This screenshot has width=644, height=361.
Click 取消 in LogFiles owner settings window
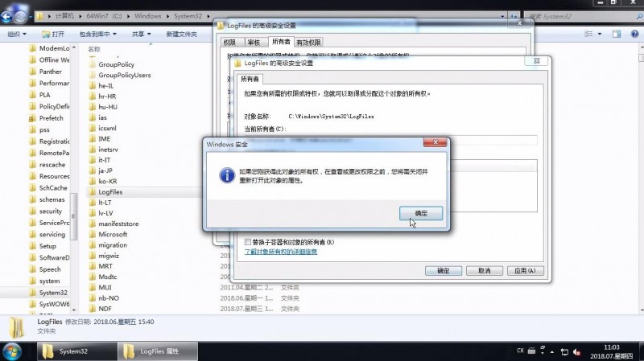(x=485, y=271)
